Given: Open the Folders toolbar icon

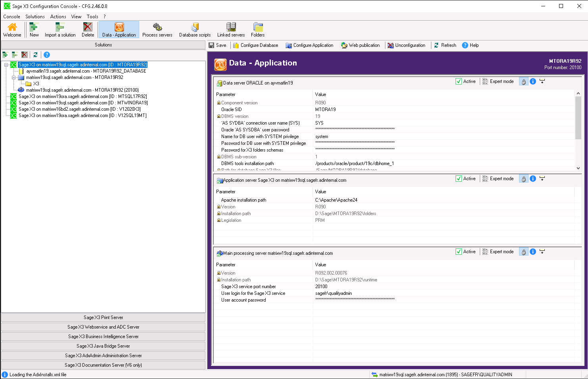Looking at the screenshot, I should point(258,30).
